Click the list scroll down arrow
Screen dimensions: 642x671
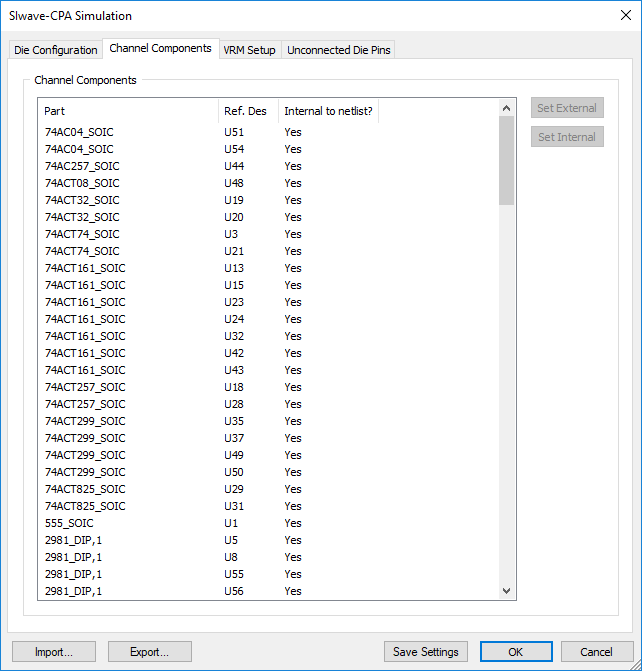506,591
